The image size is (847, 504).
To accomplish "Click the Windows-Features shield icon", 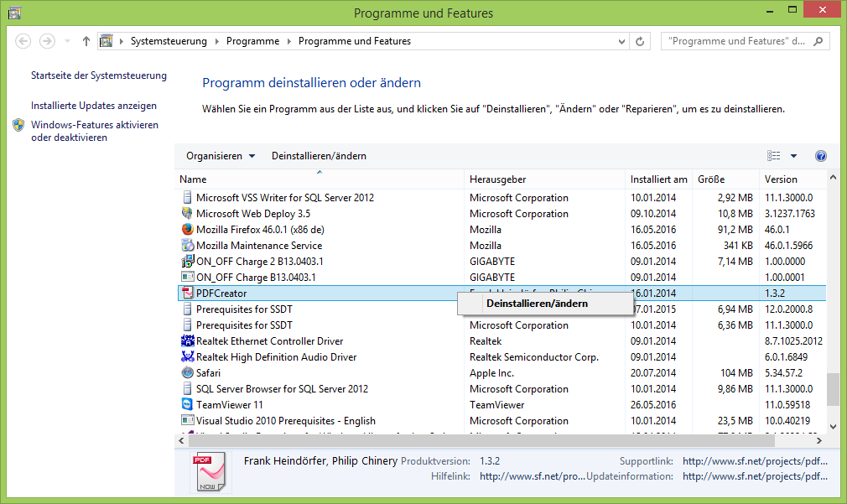I will 19,125.
